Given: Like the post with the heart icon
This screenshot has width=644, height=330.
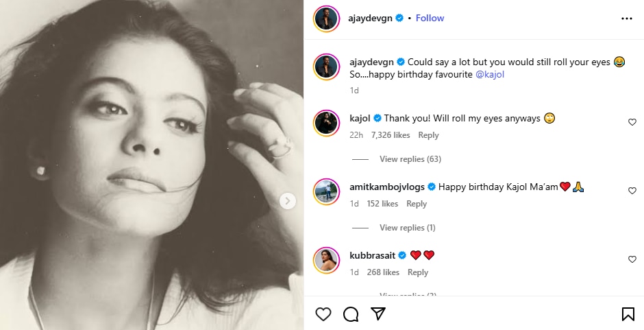Looking at the screenshot, I should [323, 314].
